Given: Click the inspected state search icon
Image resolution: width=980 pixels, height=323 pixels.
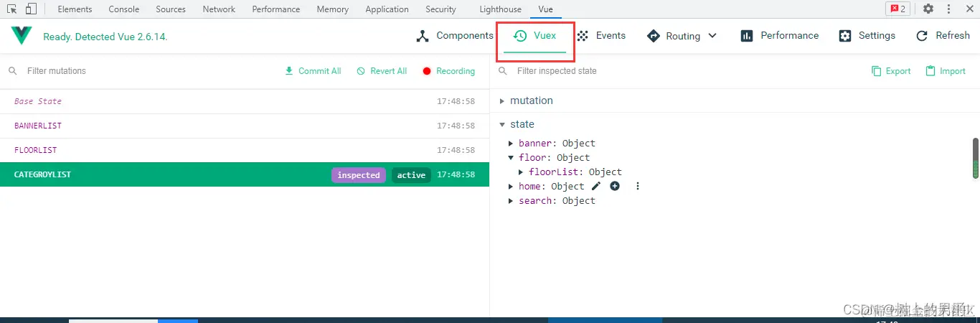Looking at the screenshot, I should [x=503, y=71].
